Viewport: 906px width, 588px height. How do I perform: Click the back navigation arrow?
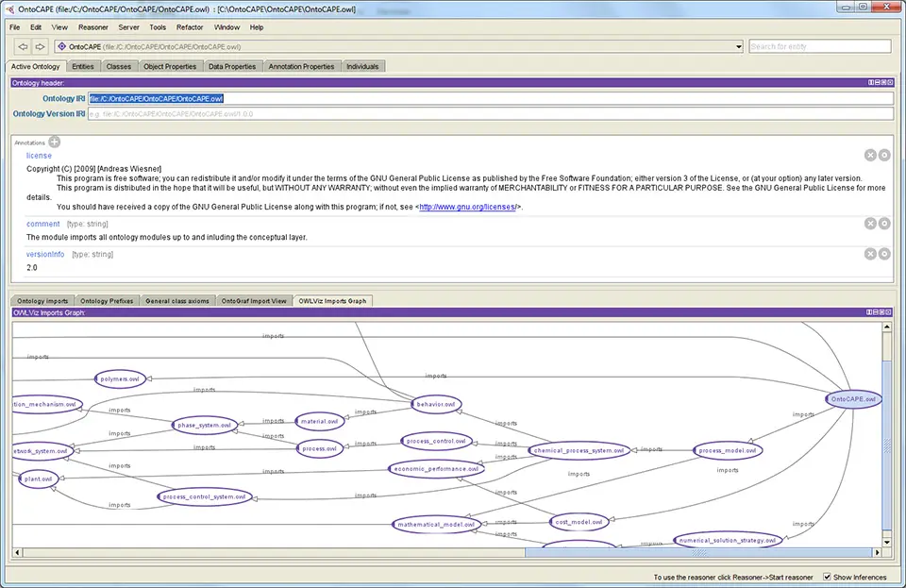(24, 46)
